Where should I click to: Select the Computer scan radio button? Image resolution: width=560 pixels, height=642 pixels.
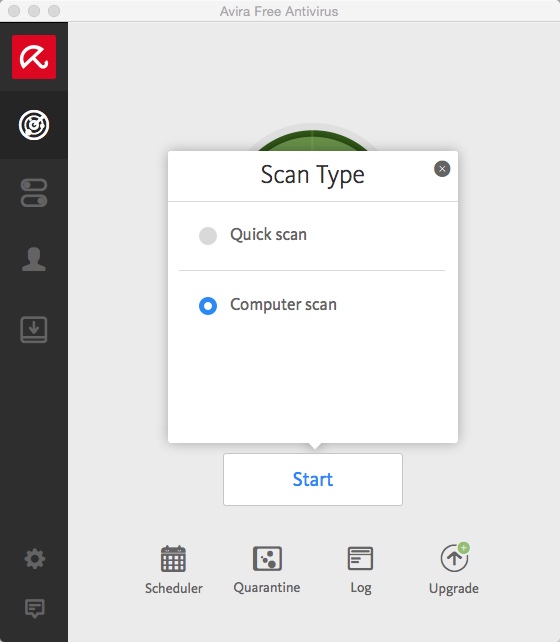208,306
